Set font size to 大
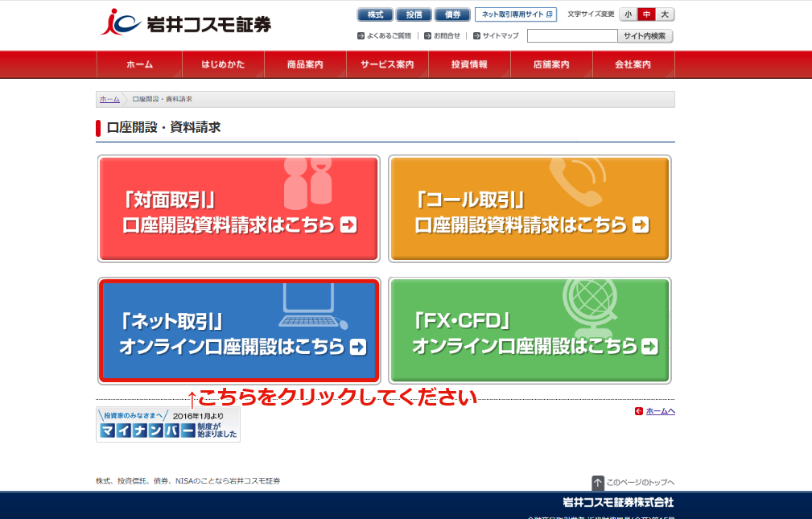 click(x=665, y=14)
